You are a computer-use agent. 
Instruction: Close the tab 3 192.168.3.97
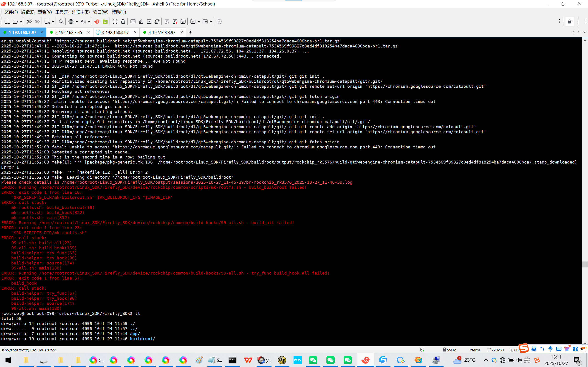coord(135,32)
